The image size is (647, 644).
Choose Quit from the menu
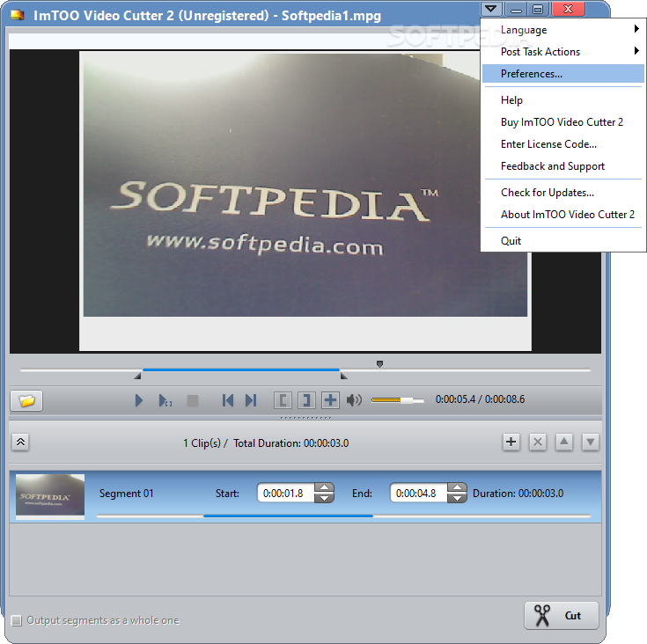point(563,241)
